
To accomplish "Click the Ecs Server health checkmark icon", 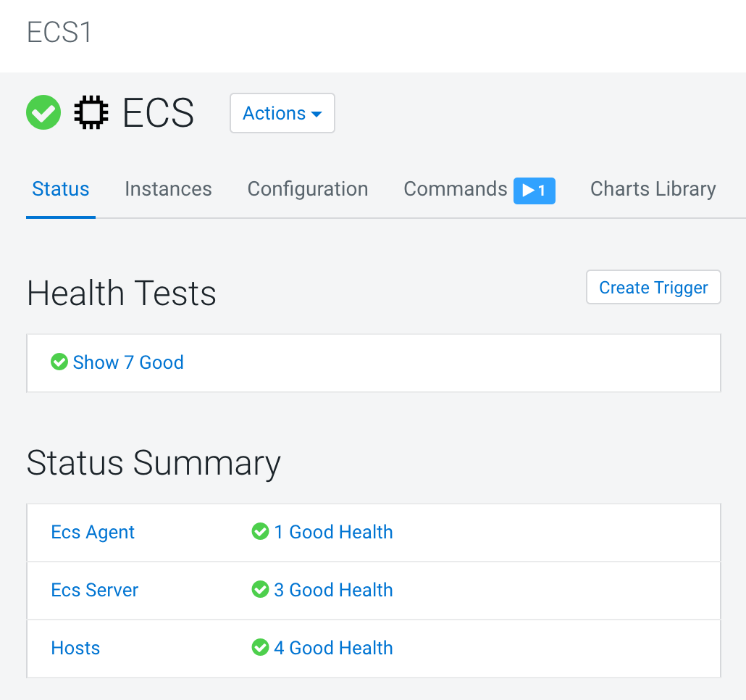I will (260, 590).
